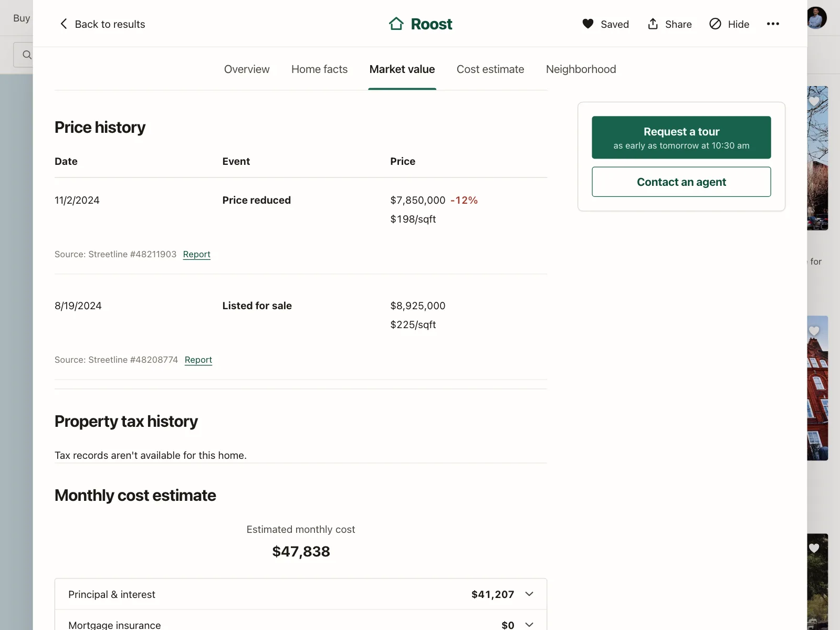Click the 11/2/2024 date cell

[x=77, y=200]
